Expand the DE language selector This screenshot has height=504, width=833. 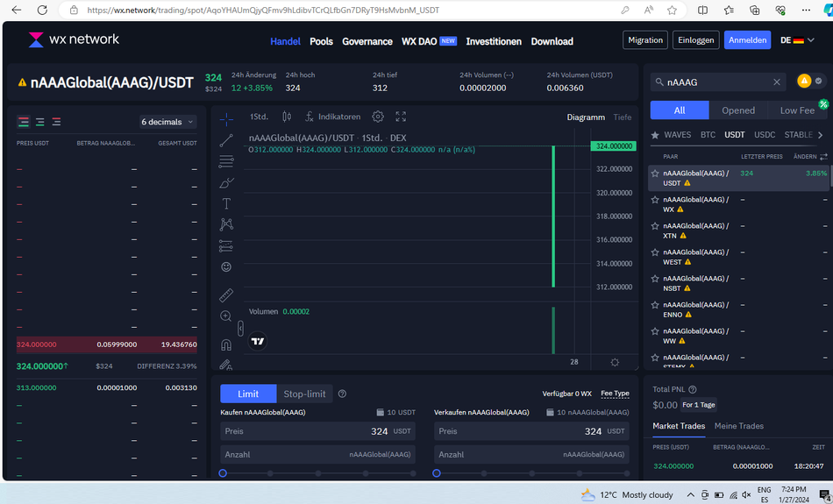tap(798, 40)
